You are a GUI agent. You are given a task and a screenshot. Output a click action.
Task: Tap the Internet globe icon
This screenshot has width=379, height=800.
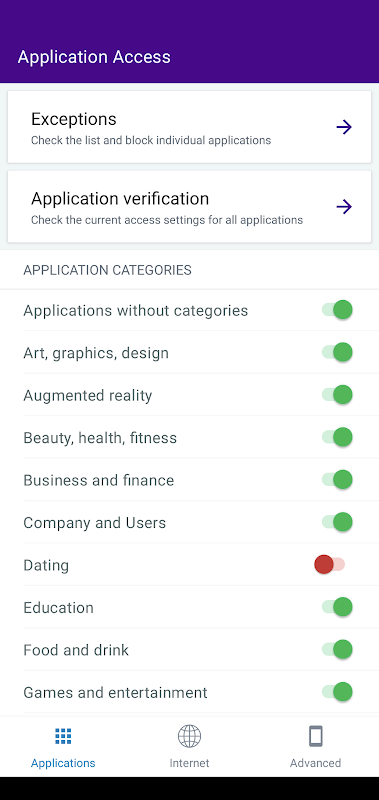(189, 736)
